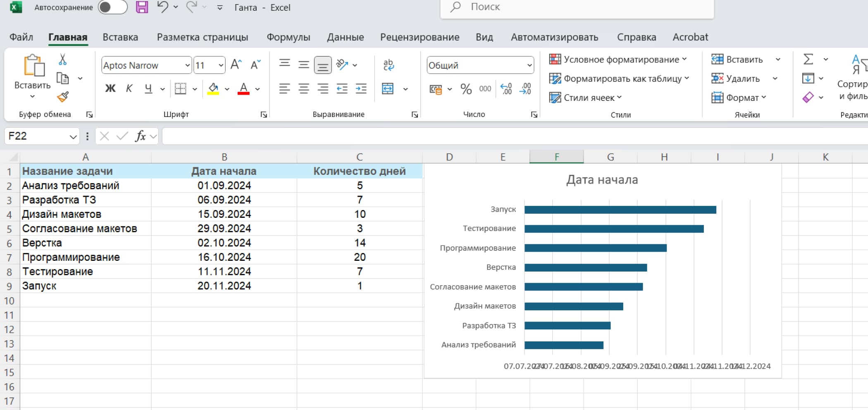Align text to the middle vertically

(304, 64)
